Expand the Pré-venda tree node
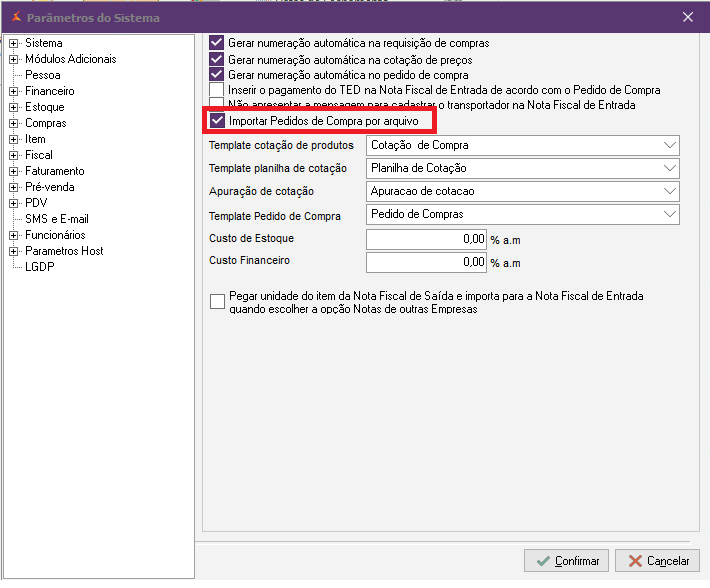Screen dimensions: 710x588 [x=14, y=187]
